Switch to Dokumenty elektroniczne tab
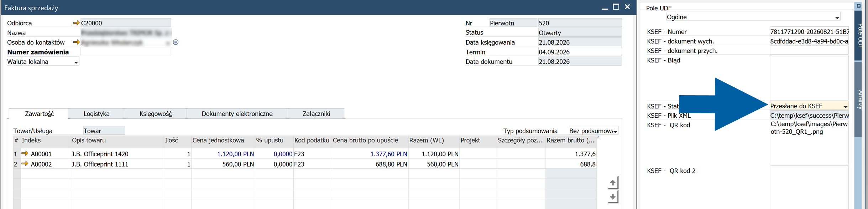Viewport: 868px width, 209px height. (237, 114)
